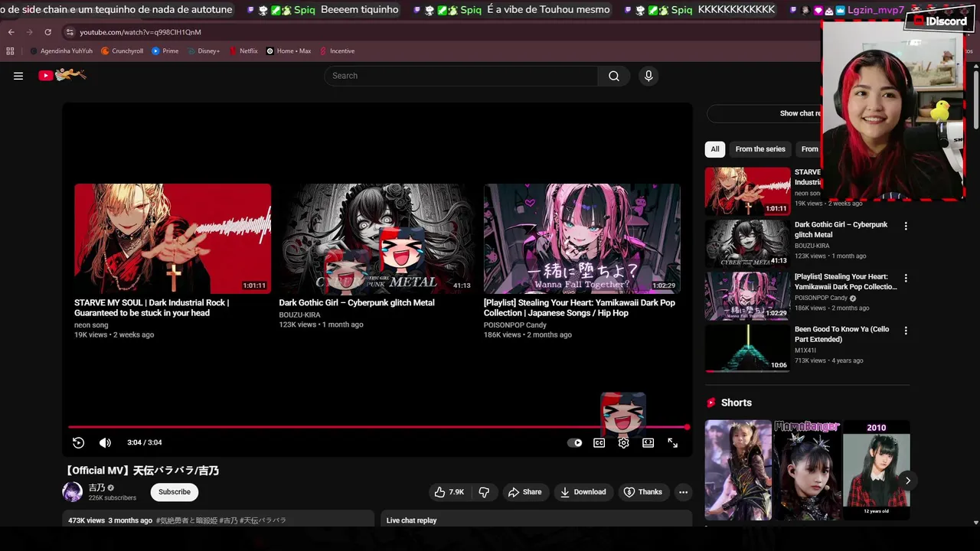The width and height of the screenshot is (980, 551).
Task: Click the #吉乃 hashtag in description
Action: [228, 520]
